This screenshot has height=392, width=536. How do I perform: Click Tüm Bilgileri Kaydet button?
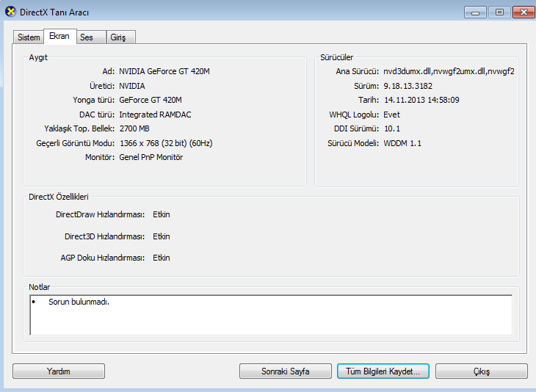pos(383,371)
